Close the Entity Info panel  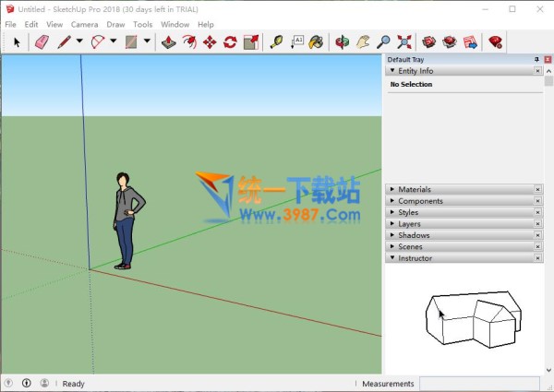tap(537, 71)
